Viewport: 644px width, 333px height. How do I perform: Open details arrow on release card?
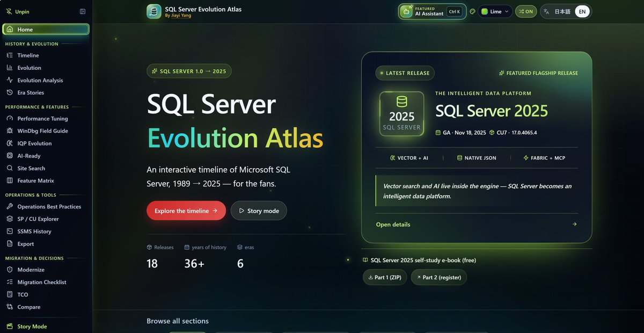click(575, 225)
